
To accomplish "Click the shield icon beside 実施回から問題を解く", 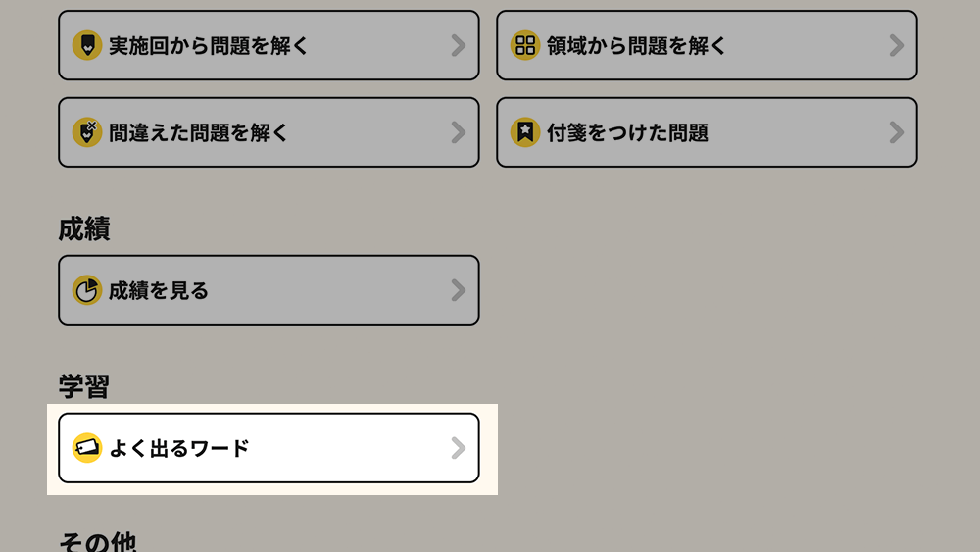I will click(x=87, y=45).
